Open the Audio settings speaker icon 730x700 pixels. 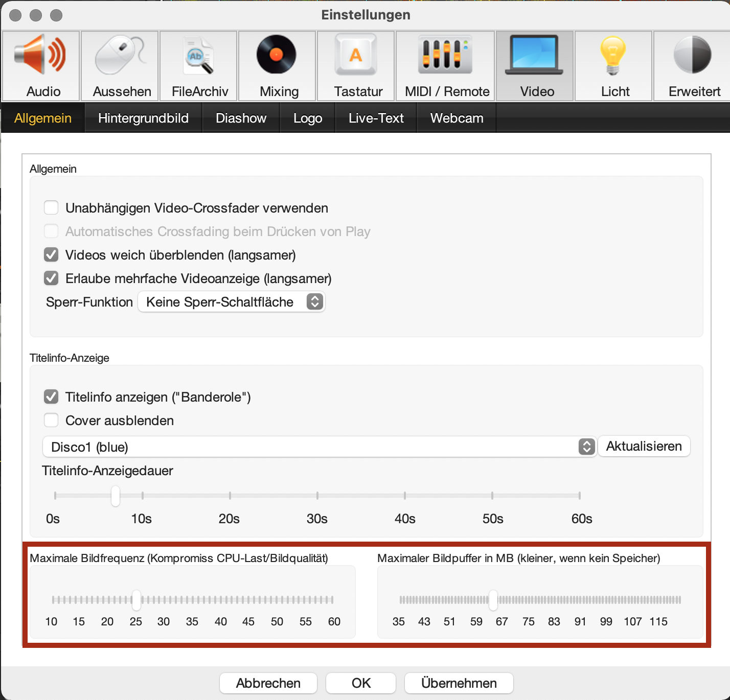click(x=41, y=55)
